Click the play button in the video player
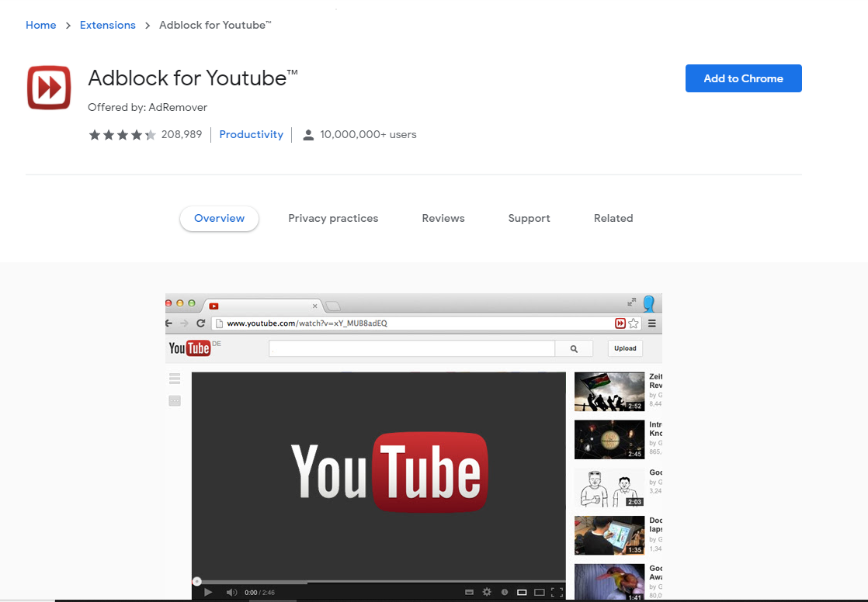The width and height of the screenshot is (868, 602). [208, 592]
